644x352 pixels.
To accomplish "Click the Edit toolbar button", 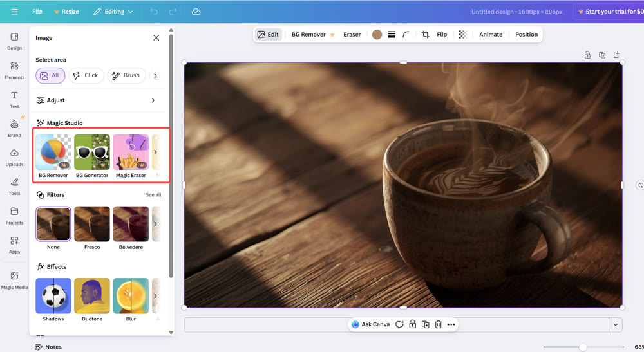I will 268,35.
